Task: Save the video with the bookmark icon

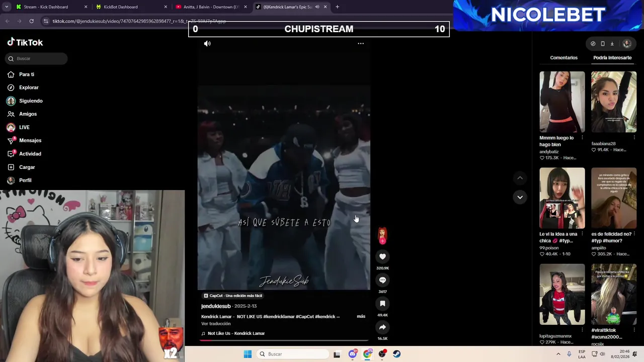Action: click(382, 304)
